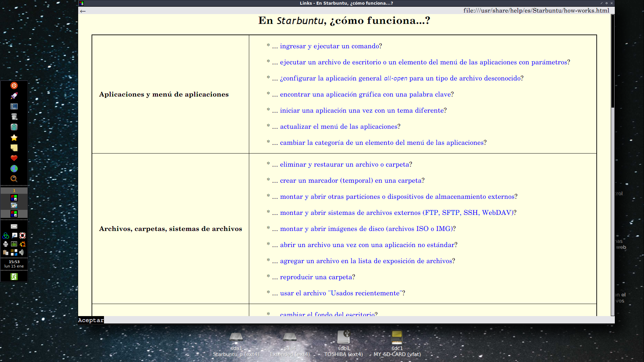Open link about ejecutar un archivo de escritorio
Screen dimensions: 644x362
423,62
